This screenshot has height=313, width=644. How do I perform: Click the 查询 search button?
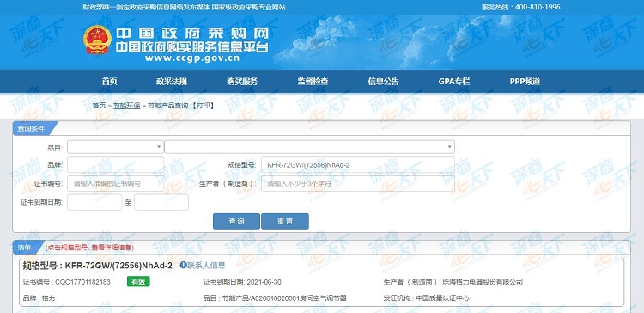[236, 221]
